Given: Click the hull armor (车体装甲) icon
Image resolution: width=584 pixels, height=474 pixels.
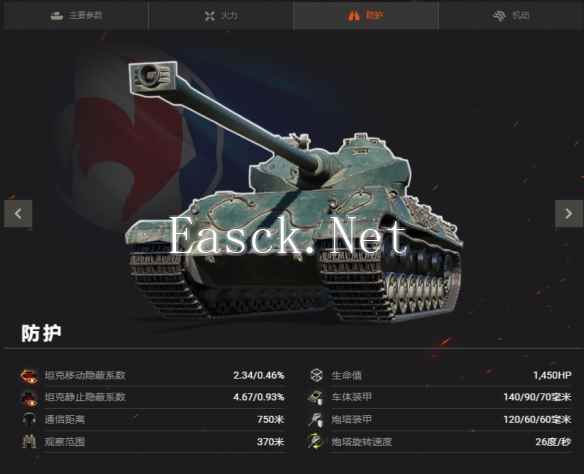Looking at the screenshot, I should click(316, 398).
